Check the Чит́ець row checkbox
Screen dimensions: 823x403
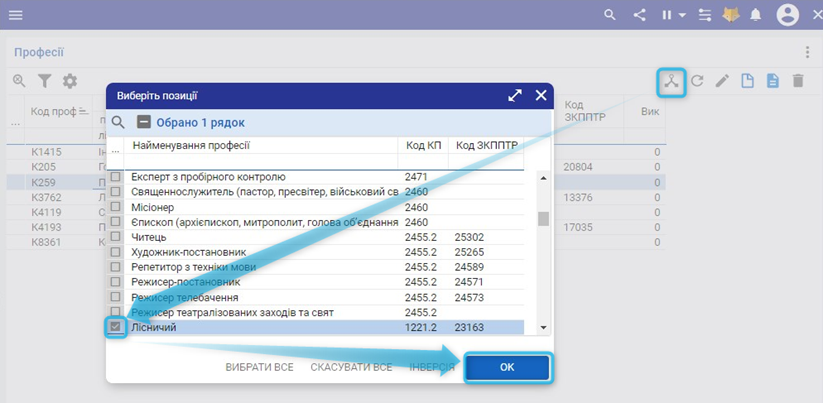pyautogui.click(x=116, y=237)
